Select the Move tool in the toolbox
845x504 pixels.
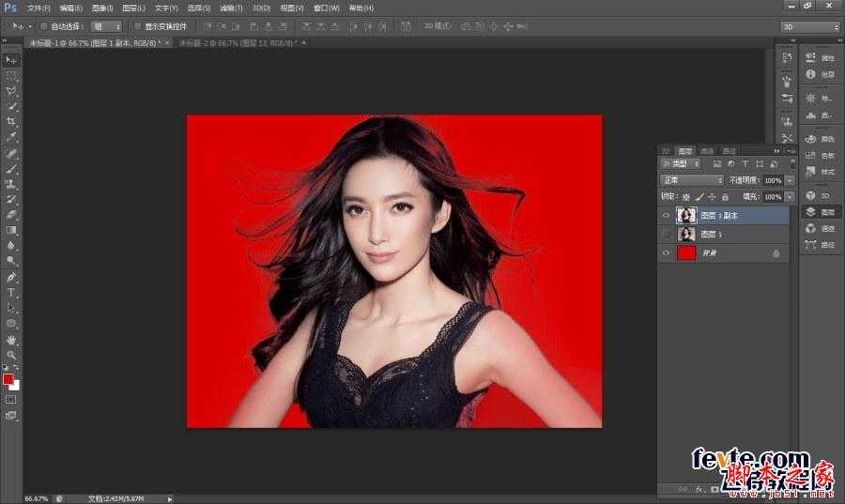10,60
